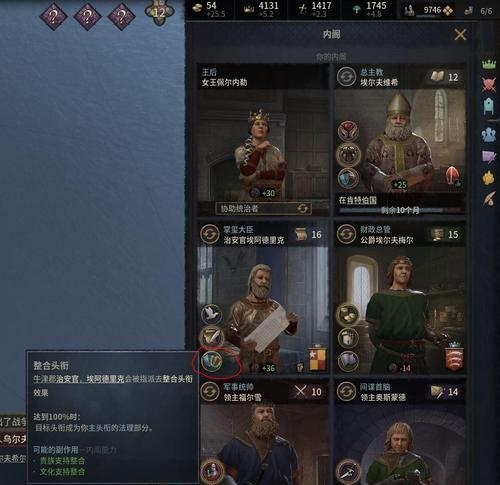Swap the 总主教 archbishop councillor
The image size is (500, 485).
coord(346,76)
